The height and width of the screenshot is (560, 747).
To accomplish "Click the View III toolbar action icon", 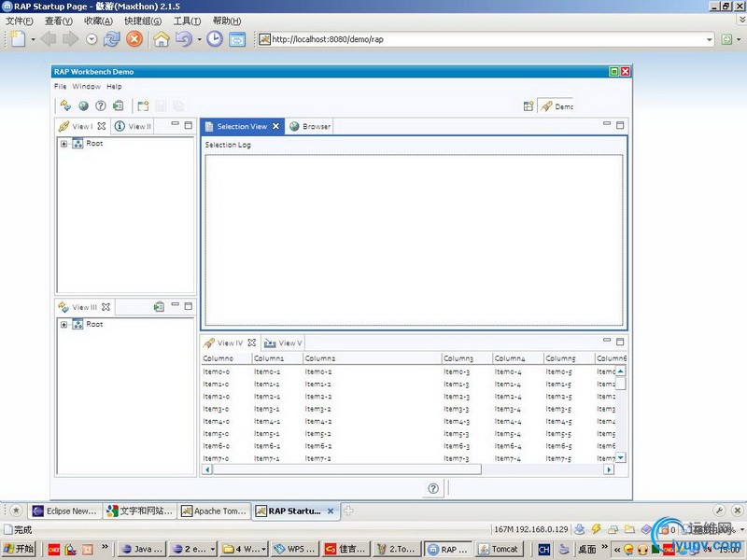I will coord(160,306).
